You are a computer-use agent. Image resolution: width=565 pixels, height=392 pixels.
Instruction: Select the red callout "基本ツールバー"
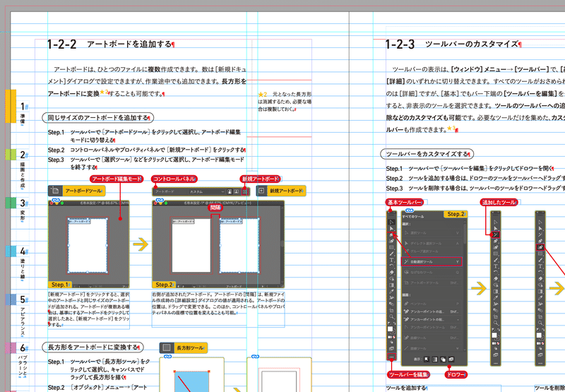[x=404, y=202]
